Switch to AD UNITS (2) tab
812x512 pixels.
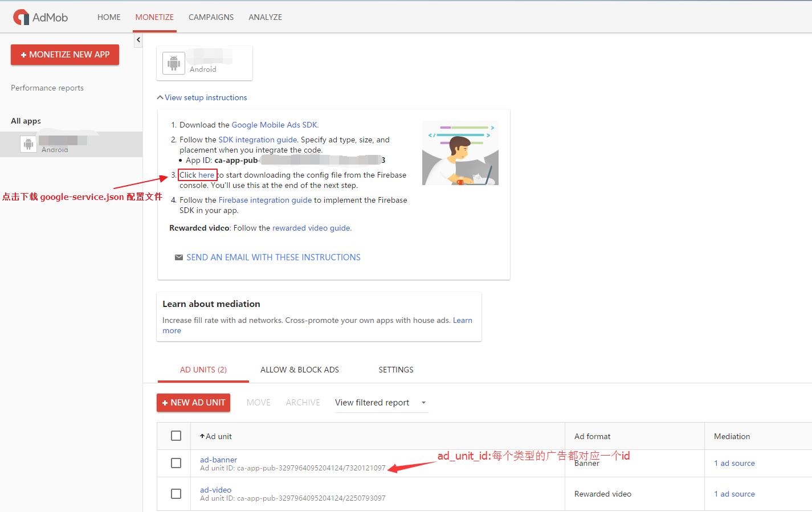click(x=203, y=370)
